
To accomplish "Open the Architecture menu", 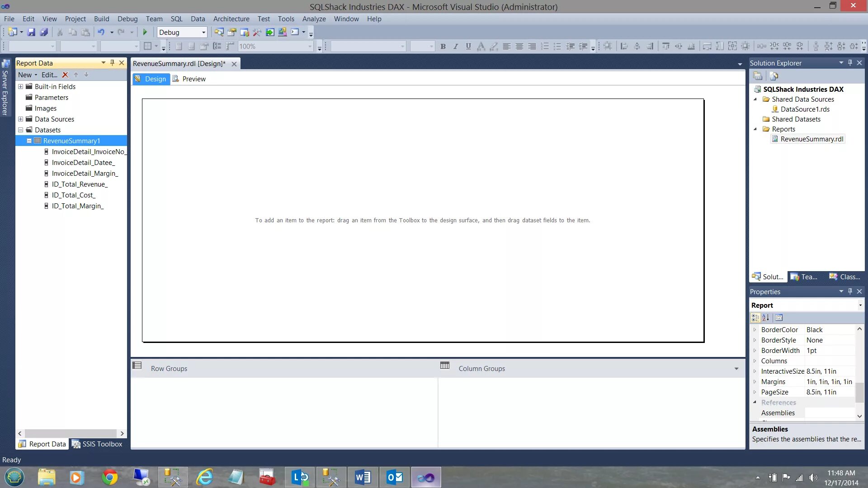I will 231,19.
